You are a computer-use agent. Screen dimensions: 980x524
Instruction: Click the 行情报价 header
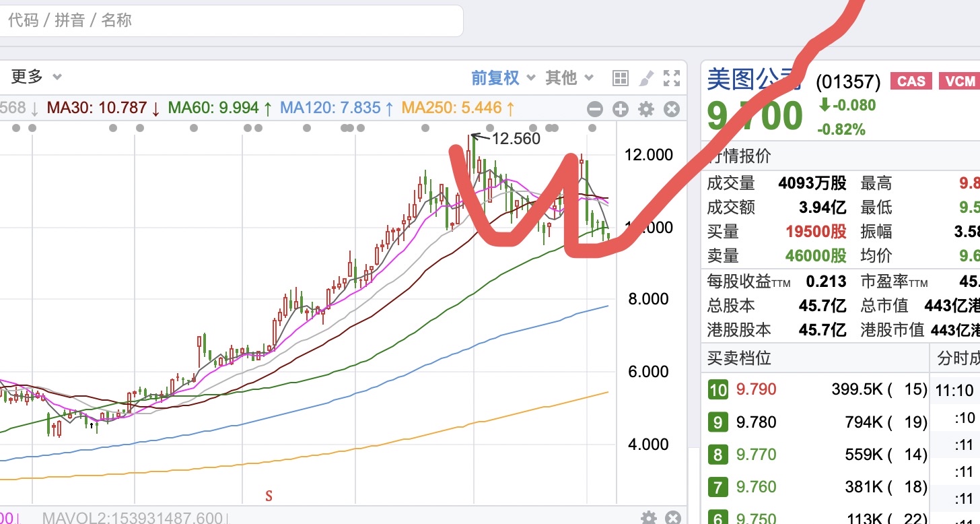point(739,156)
